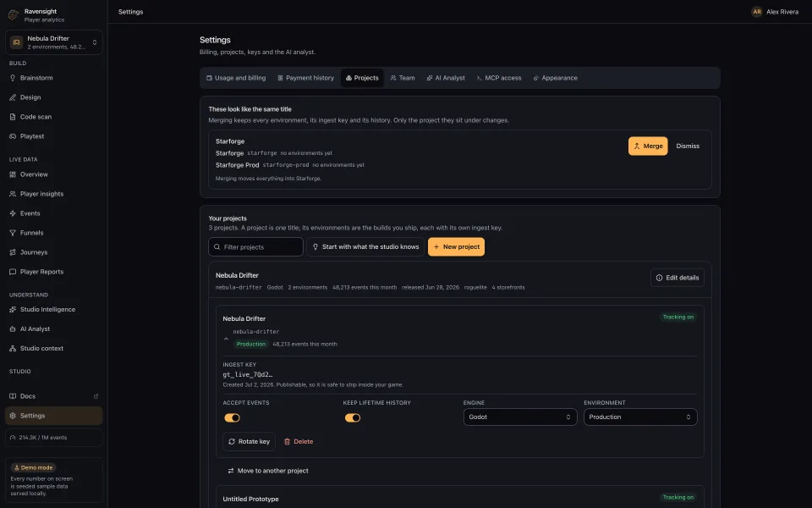Open the Nebula Drifter project switcher
The image size is (812, 508).
click(x=54, y=42)
